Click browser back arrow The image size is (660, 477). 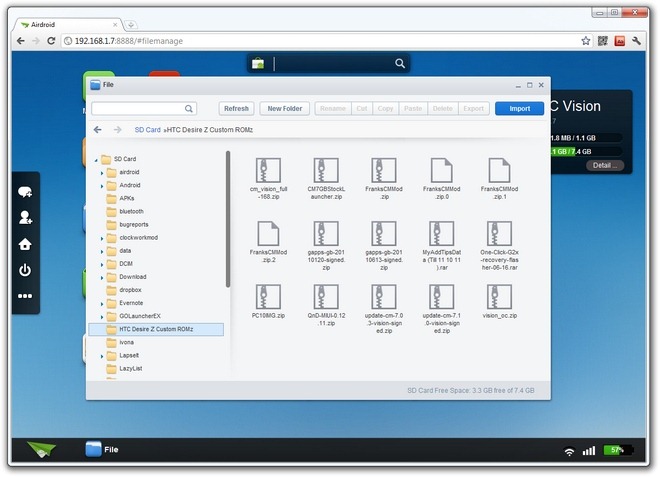point(21,41)
